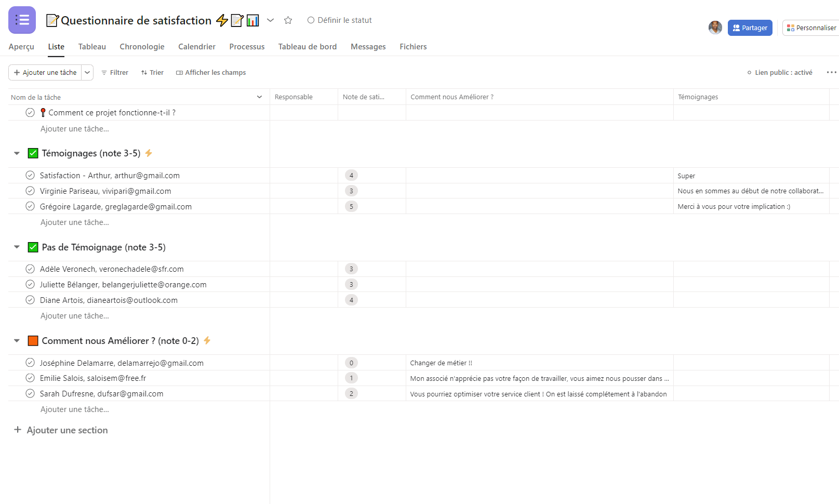
Task: Click the bar chart icon in the title row
Action: (x=252, y=20)
